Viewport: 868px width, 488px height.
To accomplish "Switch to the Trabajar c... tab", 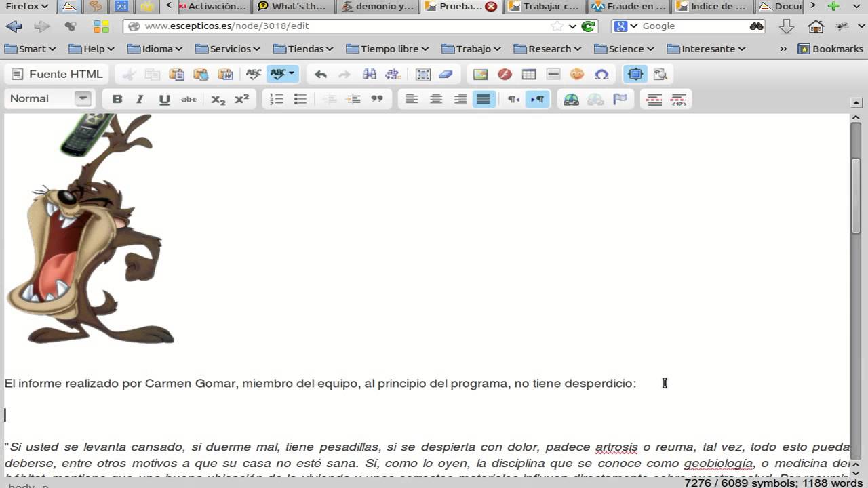I will [x=545, y=7].
